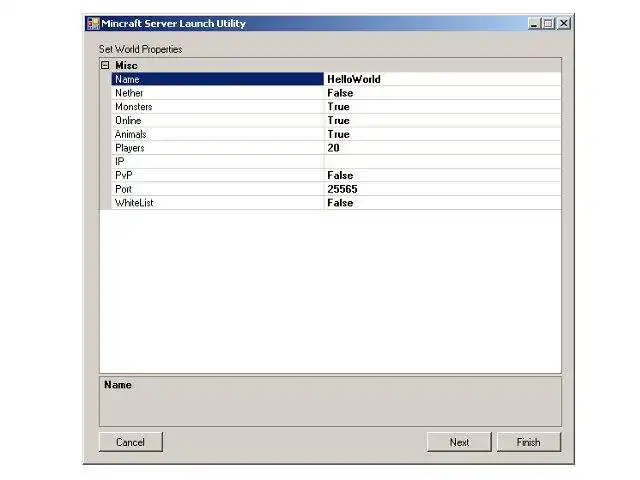Viewport: 640px width, 480px height.
Task: Minimize the Server Launch Utility window
Action: 534,24
